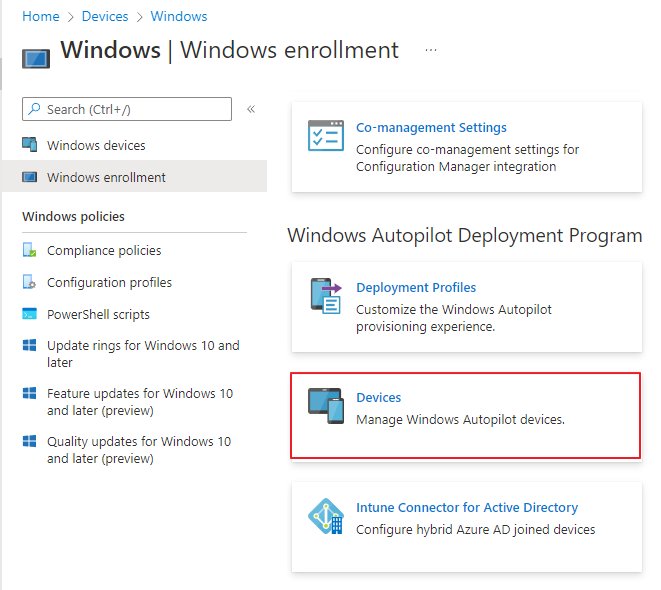Go to Home breadcrumb

click(x=41, y=16)
